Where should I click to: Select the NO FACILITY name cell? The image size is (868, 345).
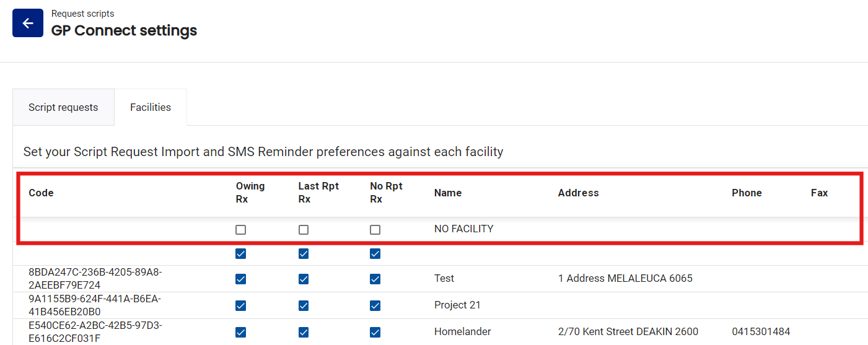coord(464,229)
